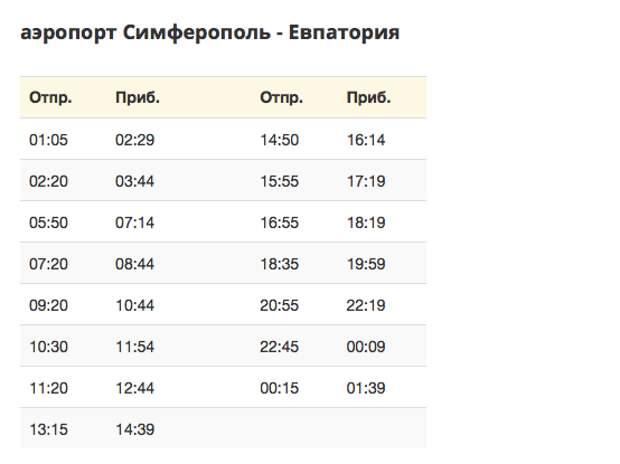This screenshot has height=464, width=620.
Task: Click the 20:55 departure time
Action: click(x=279, y=306)
